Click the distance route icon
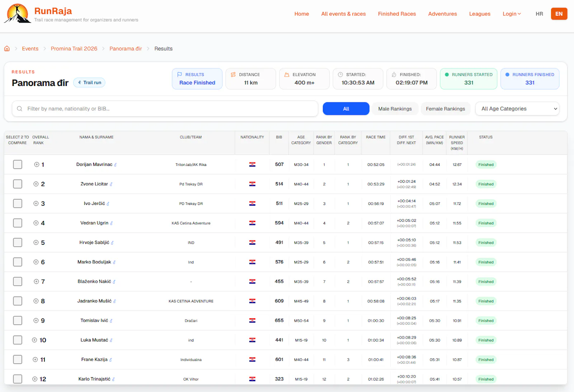 pos(233,75)
